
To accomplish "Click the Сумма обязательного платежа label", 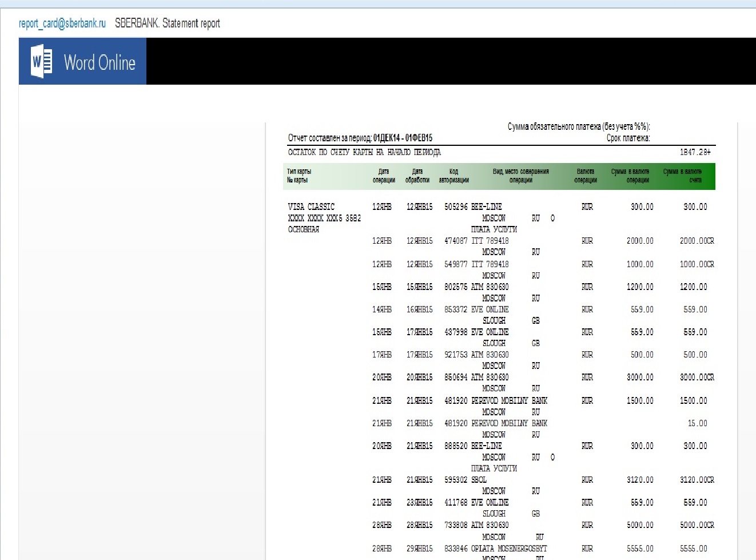I will (579, 126).
